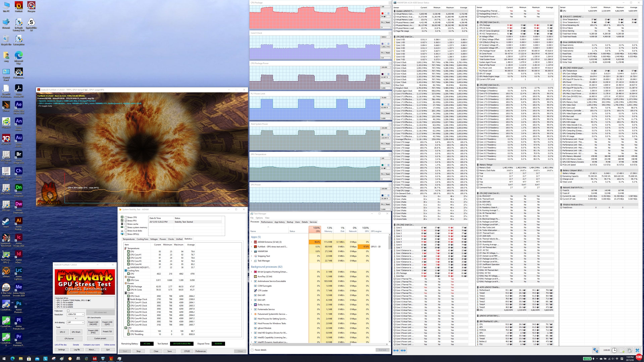Open File Explorer from taskbar
This screenshot has width=644, height=362.
pos(21,358)
